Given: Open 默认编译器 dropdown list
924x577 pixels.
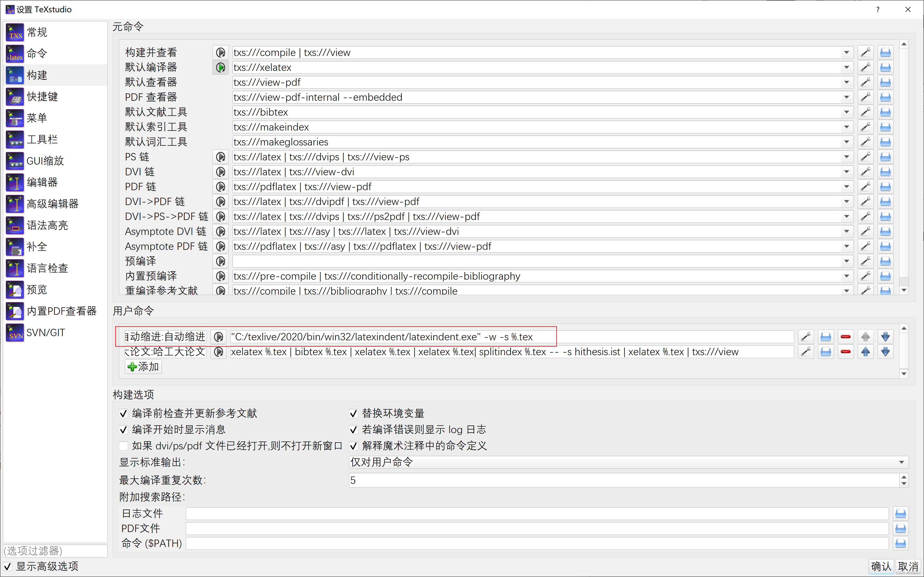Looking at the screenshot, I should coord(847,67).
